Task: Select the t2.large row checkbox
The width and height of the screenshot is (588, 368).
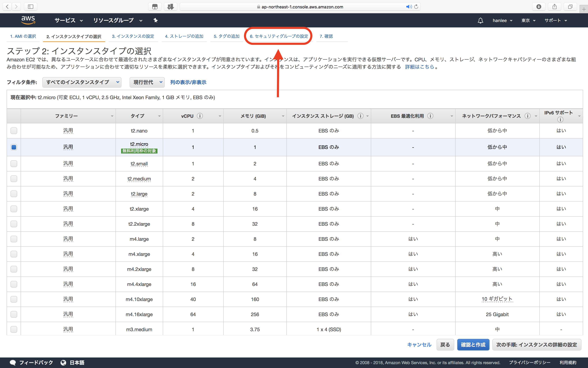Action: [x=14, y=194]
